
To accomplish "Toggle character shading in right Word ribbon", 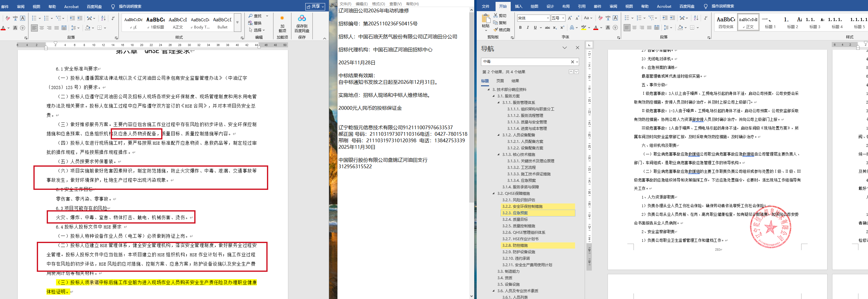I will tap(608, 28).
